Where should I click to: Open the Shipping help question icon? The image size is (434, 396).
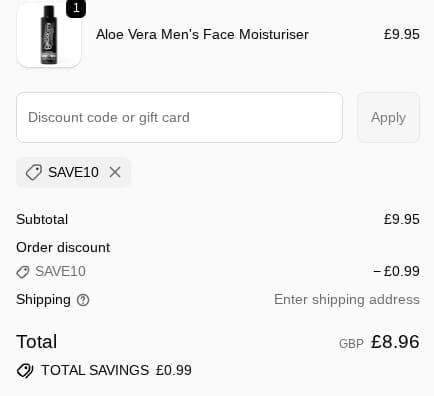[x=83, y=300]
